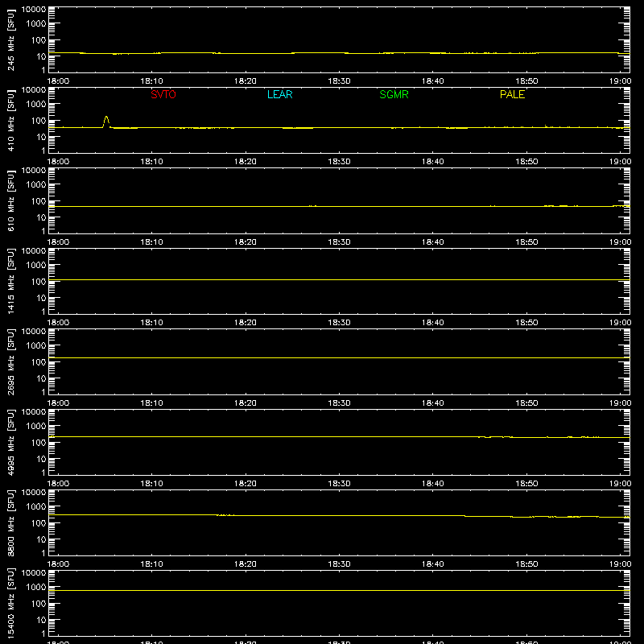Screen dimensions: 644x644
Task: Click the 1000 tick label on the 410 MHz axis
Action: point(36,105)
